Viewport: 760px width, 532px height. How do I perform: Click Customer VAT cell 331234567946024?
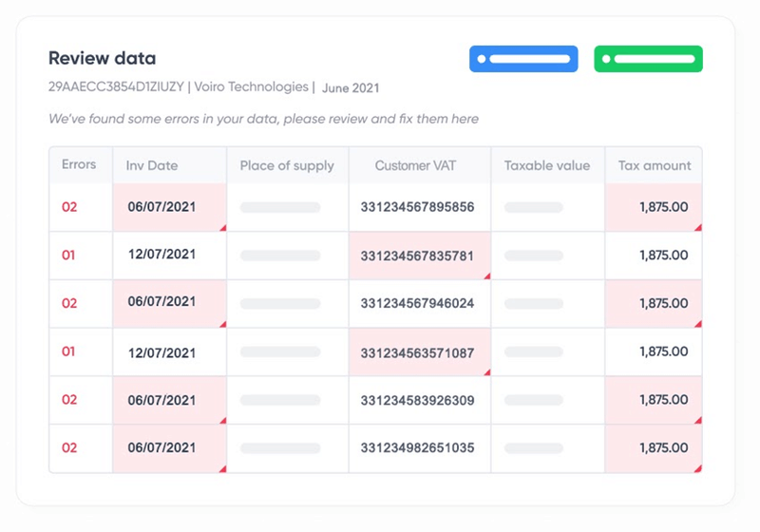click(x=417, y=304)
